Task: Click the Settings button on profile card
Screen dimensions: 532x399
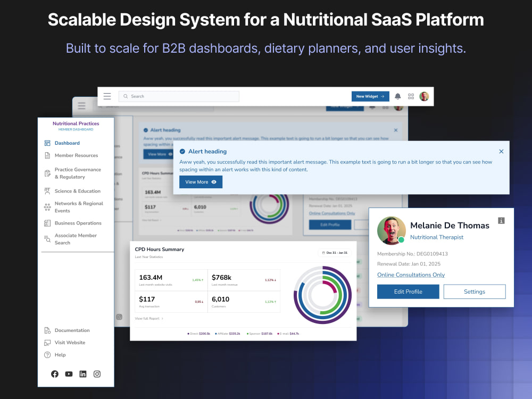Action: [475, 292]
